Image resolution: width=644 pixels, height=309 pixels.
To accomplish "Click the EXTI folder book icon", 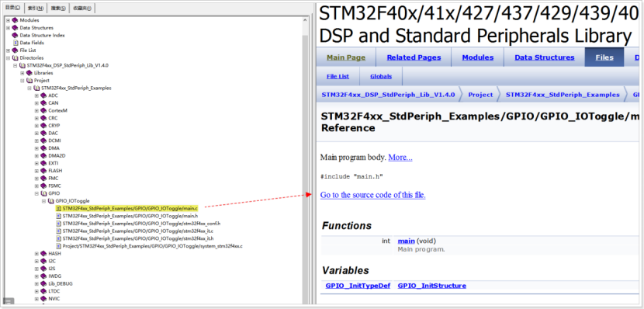I will click(x=43, y=163).
